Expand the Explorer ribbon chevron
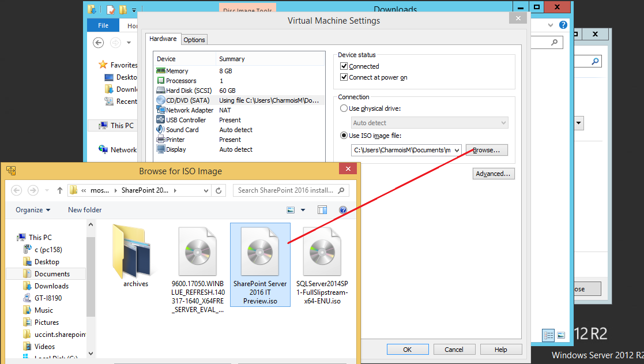This screenshot has width=644, height=364. coord(551,25)
